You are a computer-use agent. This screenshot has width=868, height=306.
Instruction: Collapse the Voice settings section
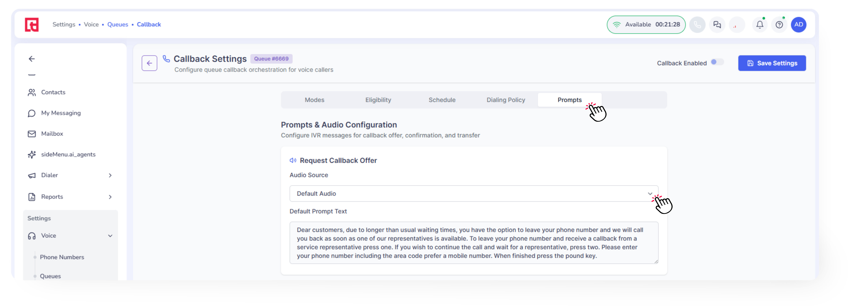click(x=110, y=236)
